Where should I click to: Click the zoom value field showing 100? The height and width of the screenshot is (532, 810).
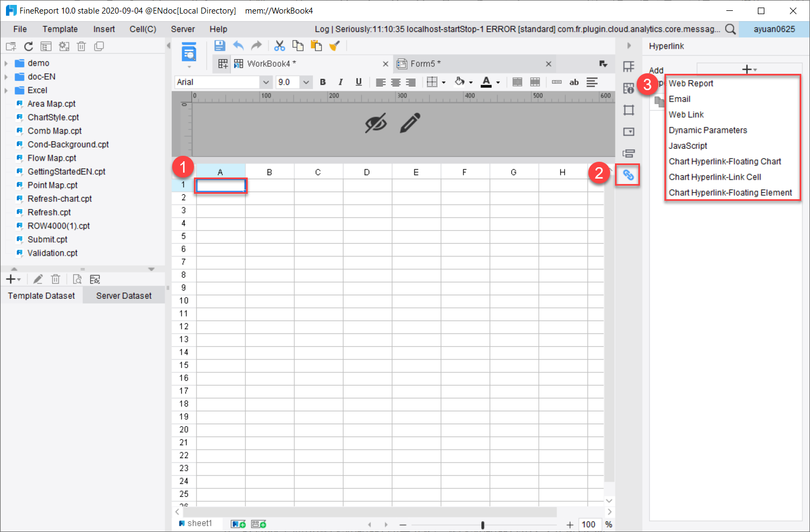pyautogui.click(x=589, y=524)
